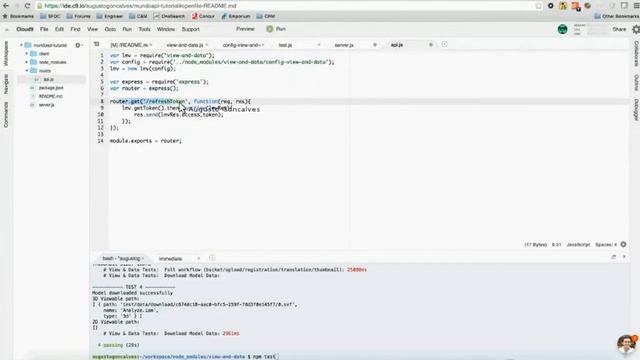Switch to the test.js tab

pyautogui.click(x=285, y=45)
